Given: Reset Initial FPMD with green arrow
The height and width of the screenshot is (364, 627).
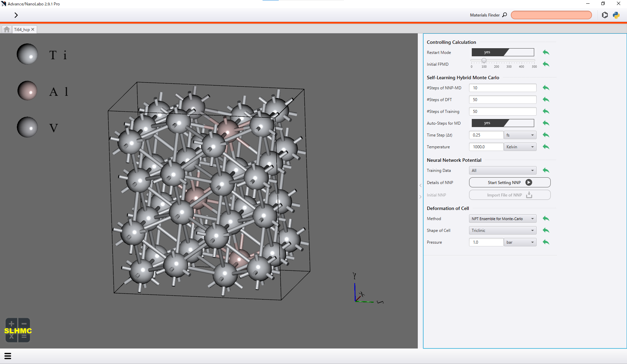Looking at the screenshot, I should click(x=546, y=64).
